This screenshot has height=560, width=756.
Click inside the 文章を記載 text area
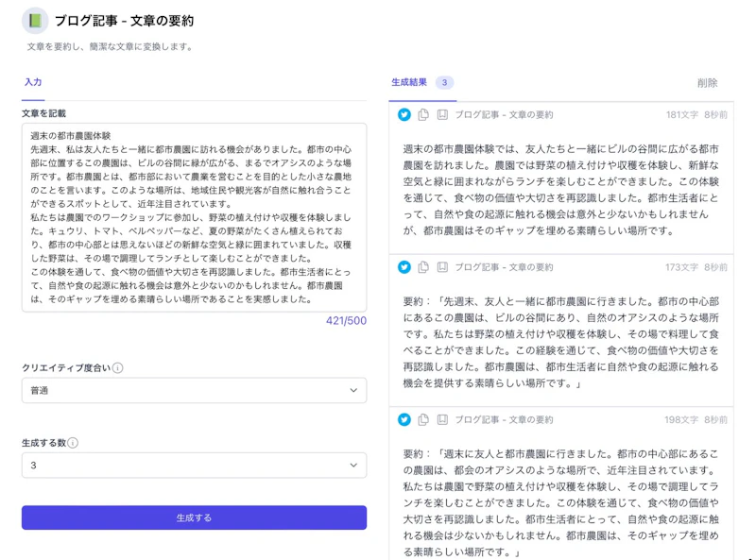(194, 217)
